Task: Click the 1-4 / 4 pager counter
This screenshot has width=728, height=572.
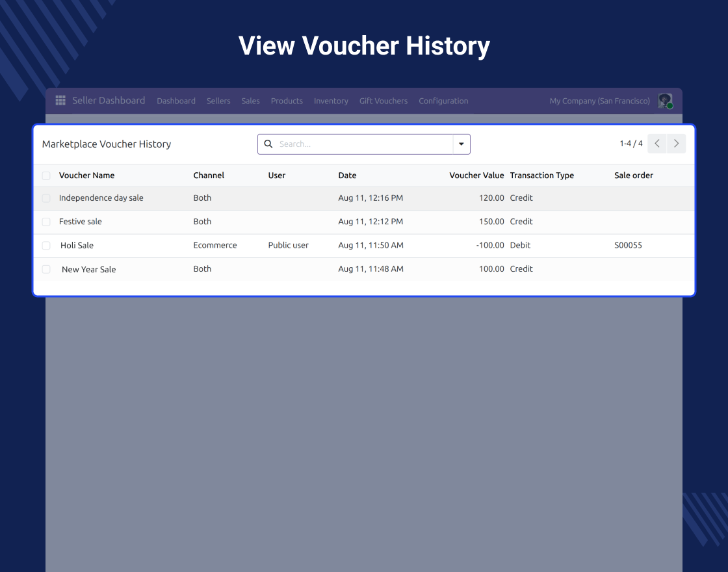Action: (x=631, y=144)
